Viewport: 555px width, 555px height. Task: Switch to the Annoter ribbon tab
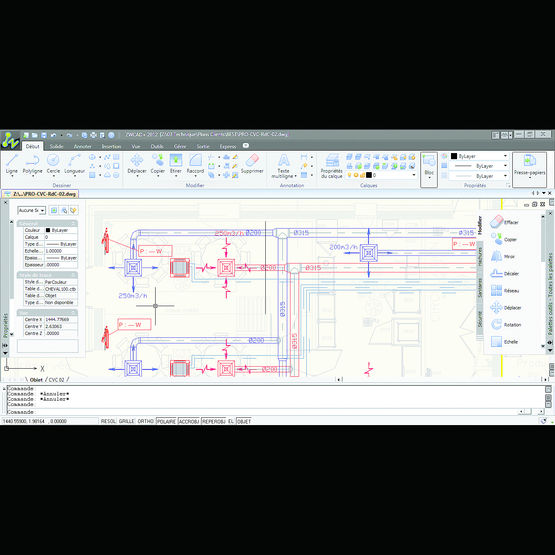(x=83, y=146)
